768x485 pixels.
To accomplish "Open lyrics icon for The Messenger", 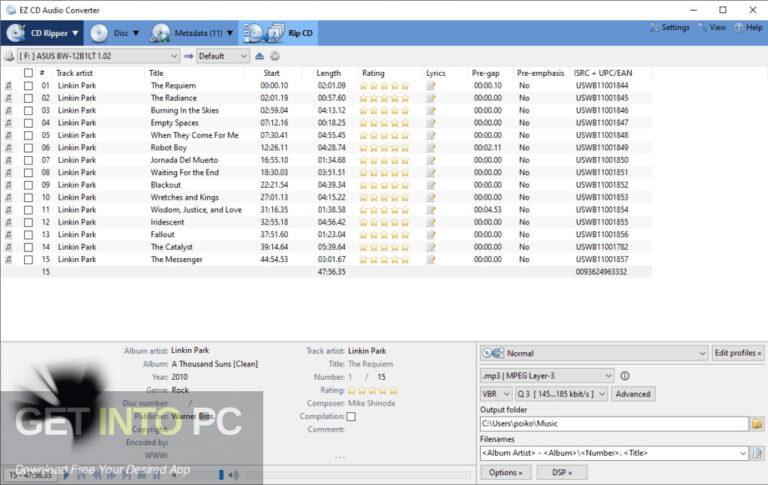I will (431, 260).
